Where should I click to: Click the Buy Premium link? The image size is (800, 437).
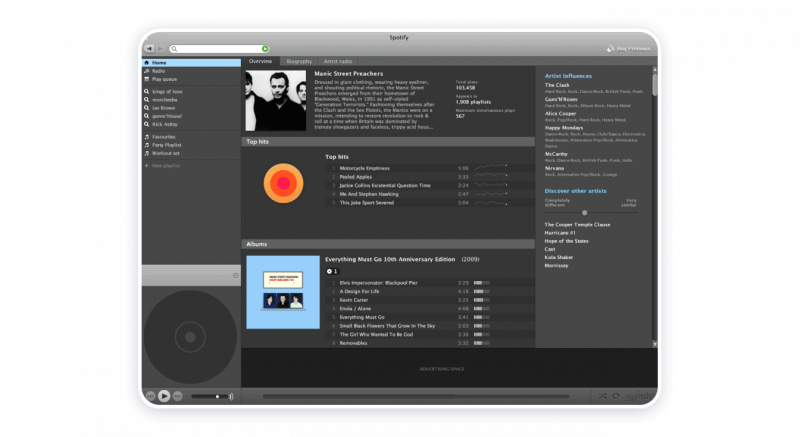[633, 48]
